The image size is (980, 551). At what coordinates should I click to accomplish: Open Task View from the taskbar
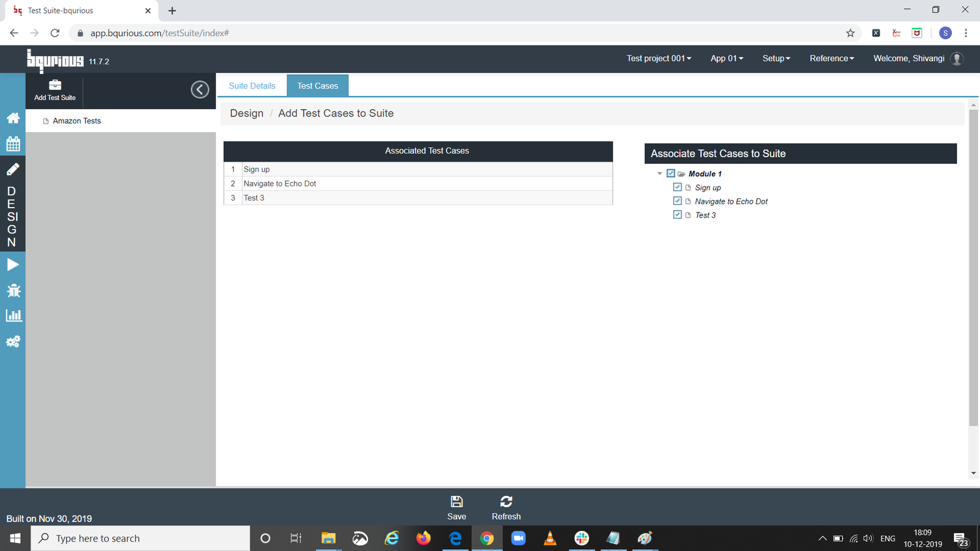coord(296,539)
